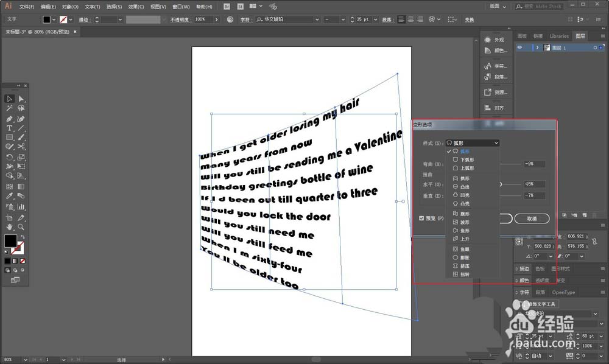Toggle visibility eye for 图层 1

coord(519,47)
